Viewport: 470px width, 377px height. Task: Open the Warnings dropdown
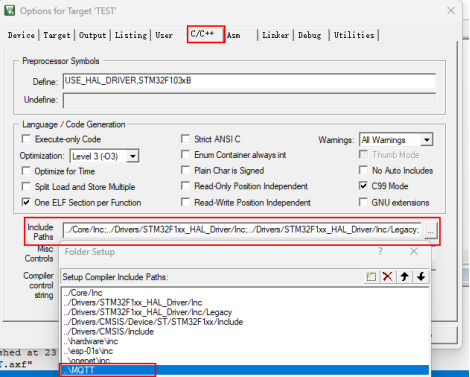[x=427, y=140]
